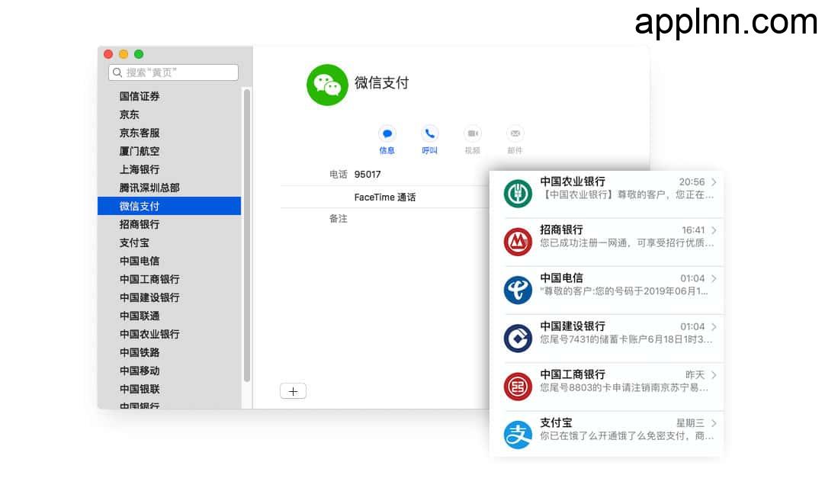Click the 微信支付 contact name heading
This screenshot has height=504, width=825.
coord(381,83)
